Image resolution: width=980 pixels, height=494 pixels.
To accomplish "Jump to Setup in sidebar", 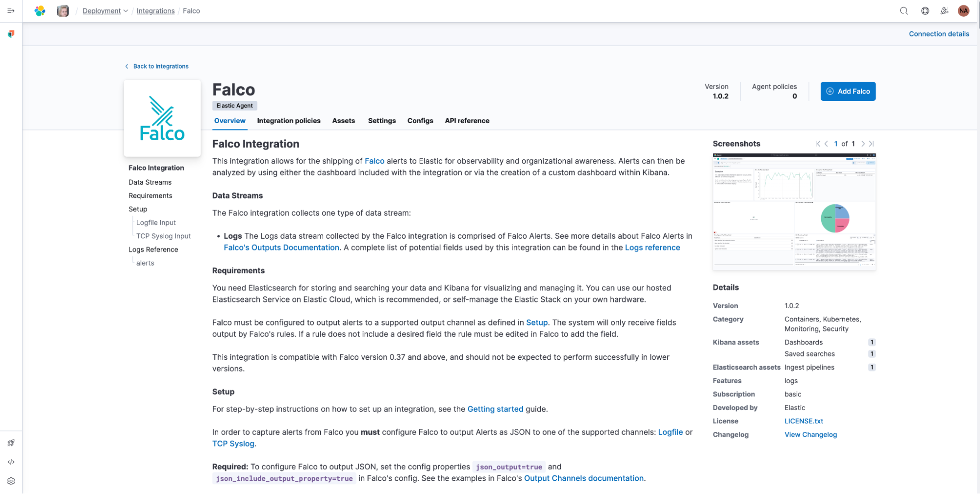I will click(138, 209).
